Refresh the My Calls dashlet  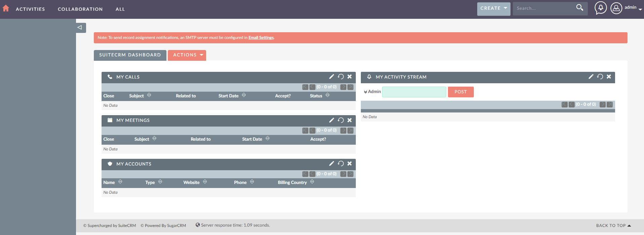(x=341, y=77)
